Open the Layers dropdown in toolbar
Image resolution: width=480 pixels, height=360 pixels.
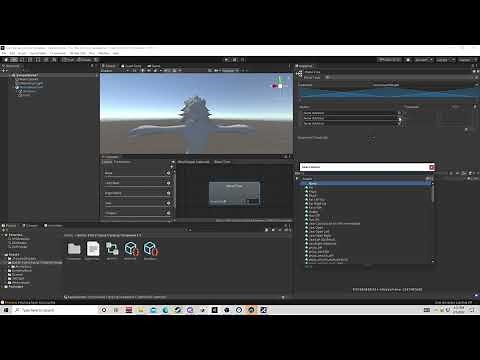click(445, 60)
